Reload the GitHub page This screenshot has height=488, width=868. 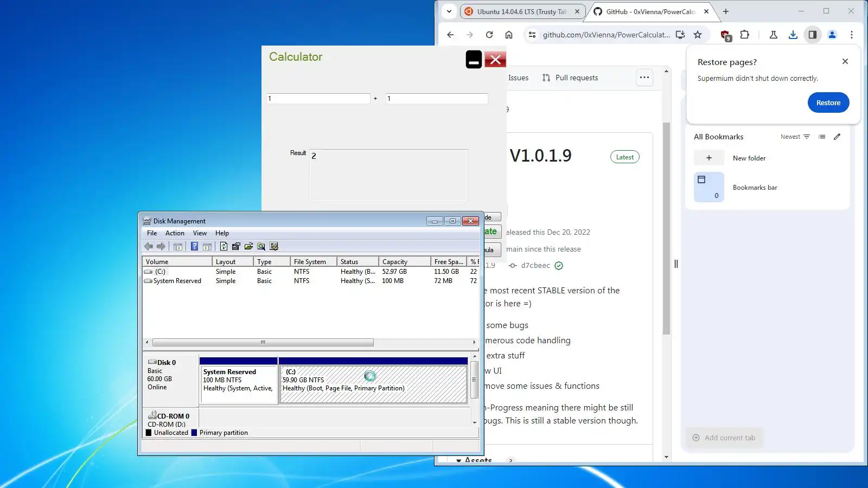click(x=489, y=35)
